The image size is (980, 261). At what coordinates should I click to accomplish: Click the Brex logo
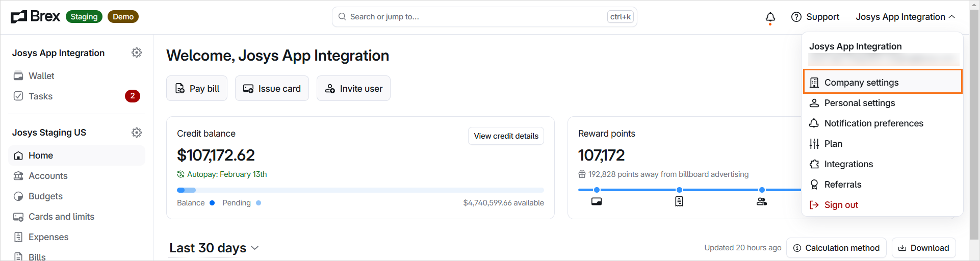[x=35, y=17]
